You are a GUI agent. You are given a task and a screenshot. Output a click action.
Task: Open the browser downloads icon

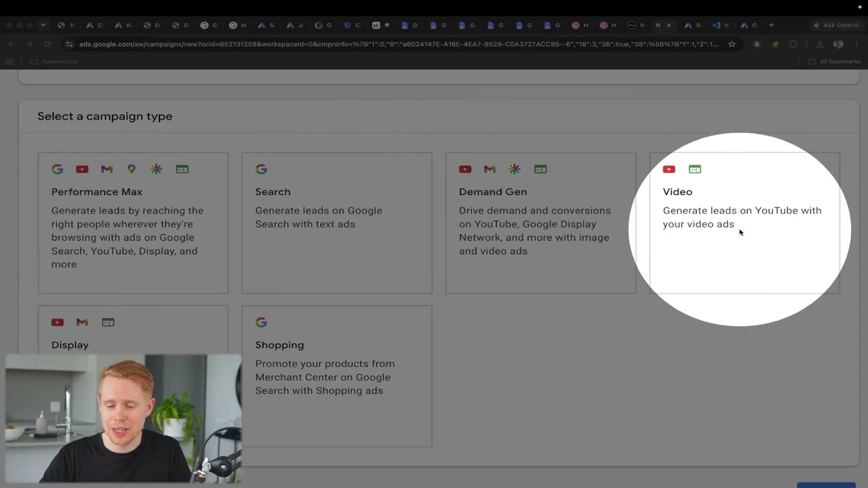(x=820, y=44)
